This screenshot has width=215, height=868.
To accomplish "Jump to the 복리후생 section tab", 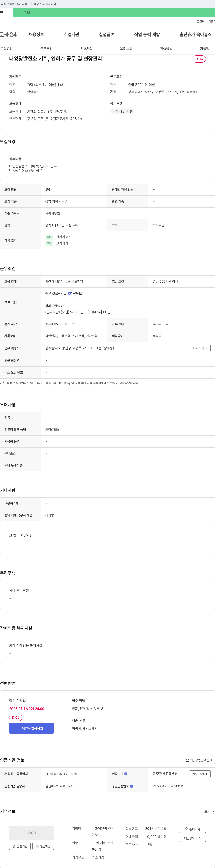I will coord(126,49).
